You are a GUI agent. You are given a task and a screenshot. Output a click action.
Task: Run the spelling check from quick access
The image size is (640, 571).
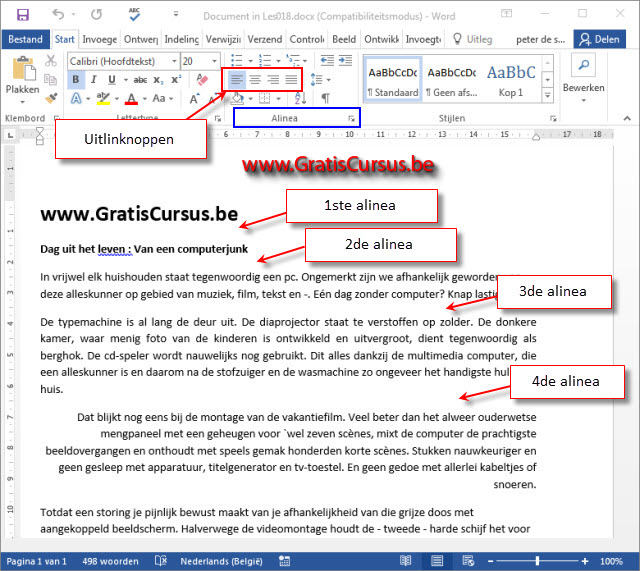(134, 14)
